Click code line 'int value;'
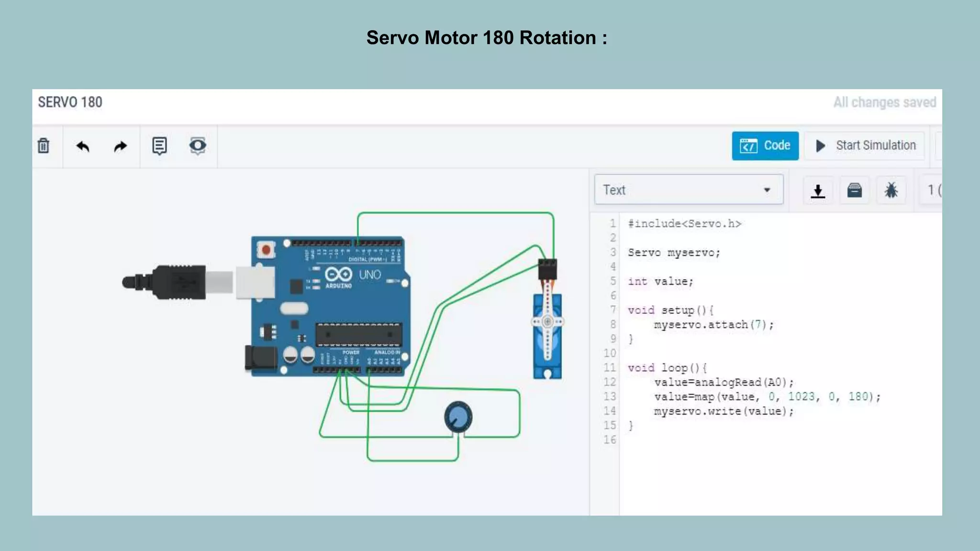980x551 pixels. 660,281
